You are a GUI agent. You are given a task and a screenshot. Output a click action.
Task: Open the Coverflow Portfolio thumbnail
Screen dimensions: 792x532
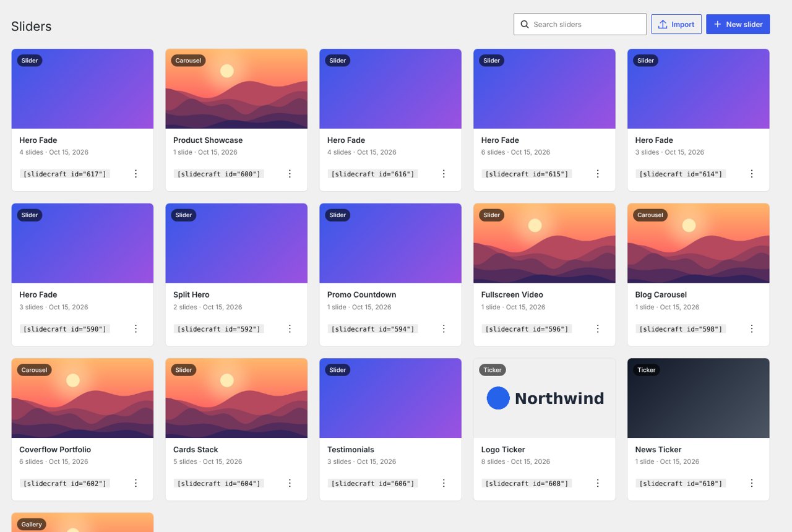[x=82, y=398]
